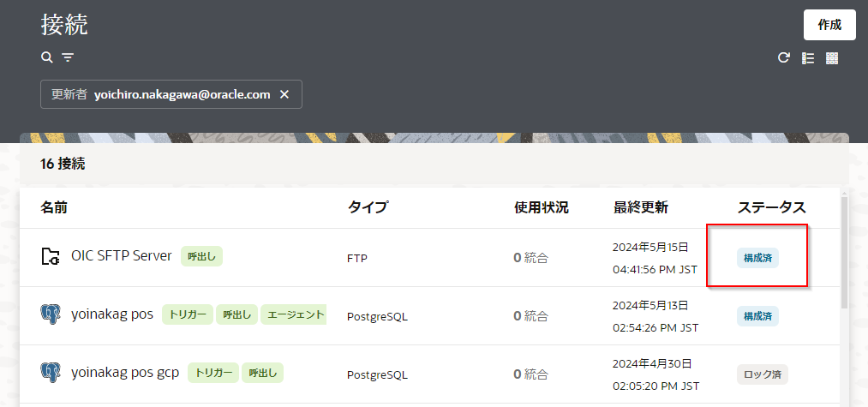Open the filter icon next to search
Image resolution: width=868 pixels, height=407 pixels.
(x=68, y=57)
